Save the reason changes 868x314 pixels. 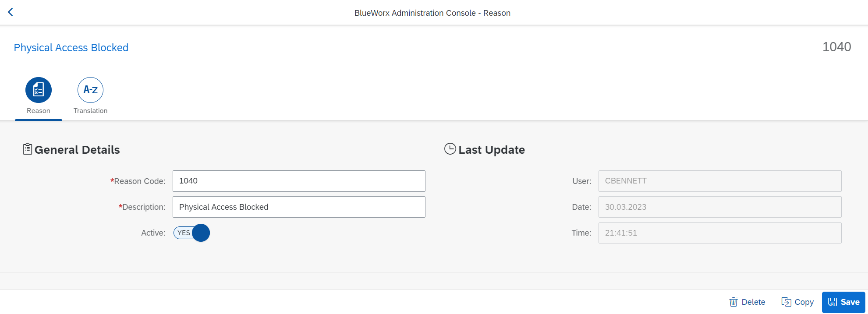click(x=843, y=302)
